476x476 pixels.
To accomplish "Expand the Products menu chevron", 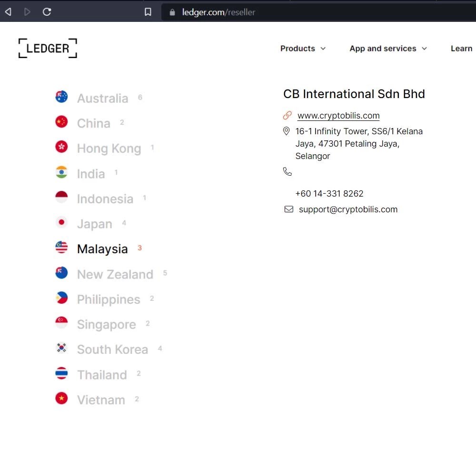I will point(323,49).
